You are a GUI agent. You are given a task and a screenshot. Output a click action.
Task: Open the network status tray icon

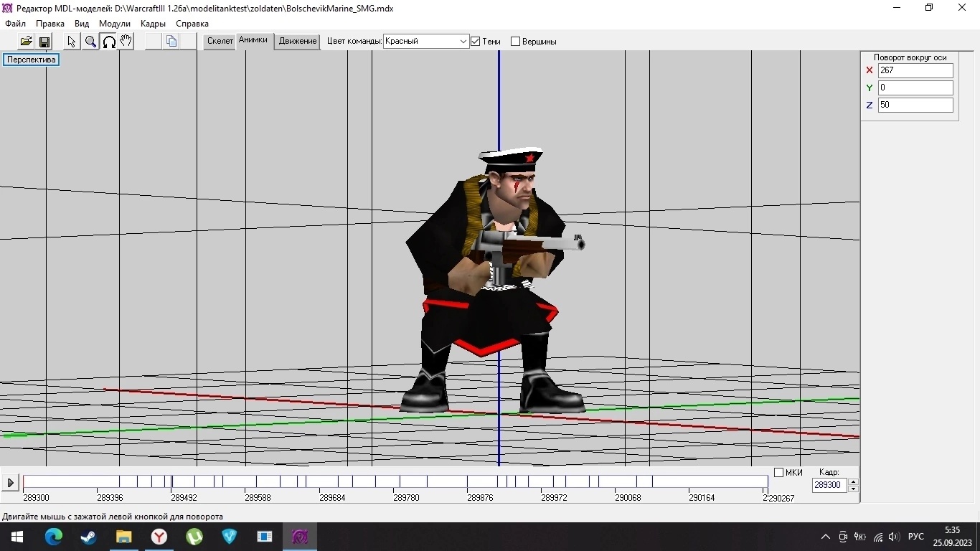[877, 537]
